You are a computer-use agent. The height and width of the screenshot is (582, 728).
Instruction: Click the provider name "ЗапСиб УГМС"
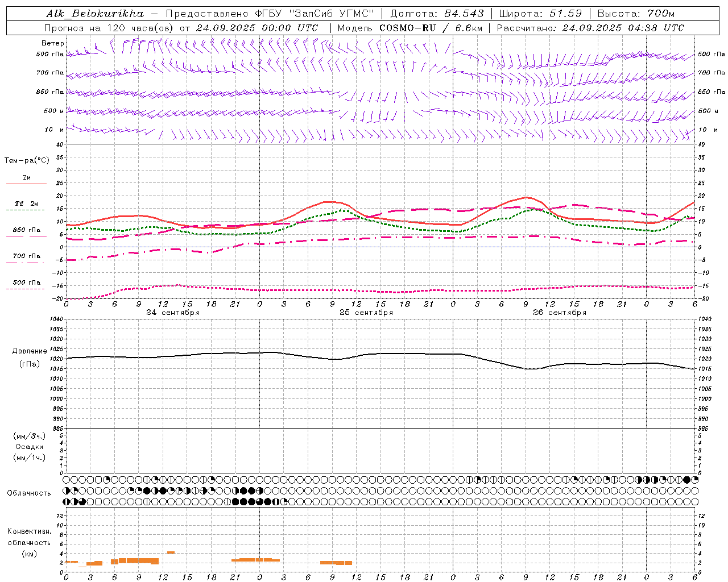tap(332, 14)
